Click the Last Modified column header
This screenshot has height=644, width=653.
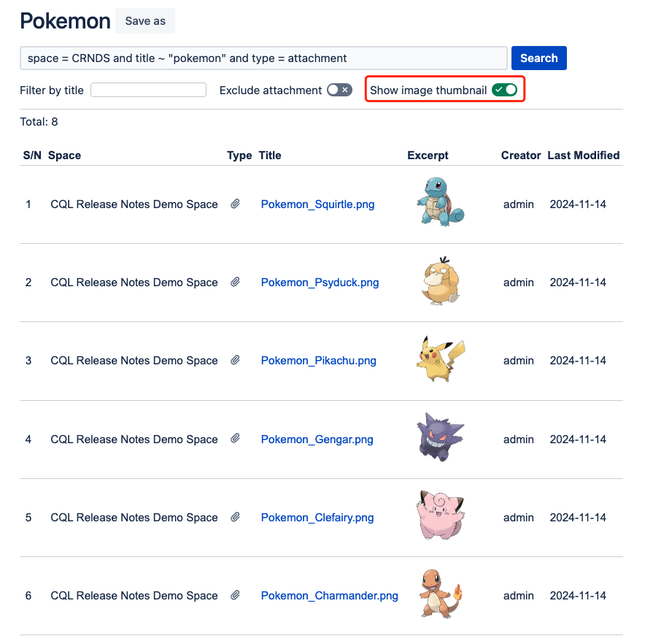[x=583, y=156]
